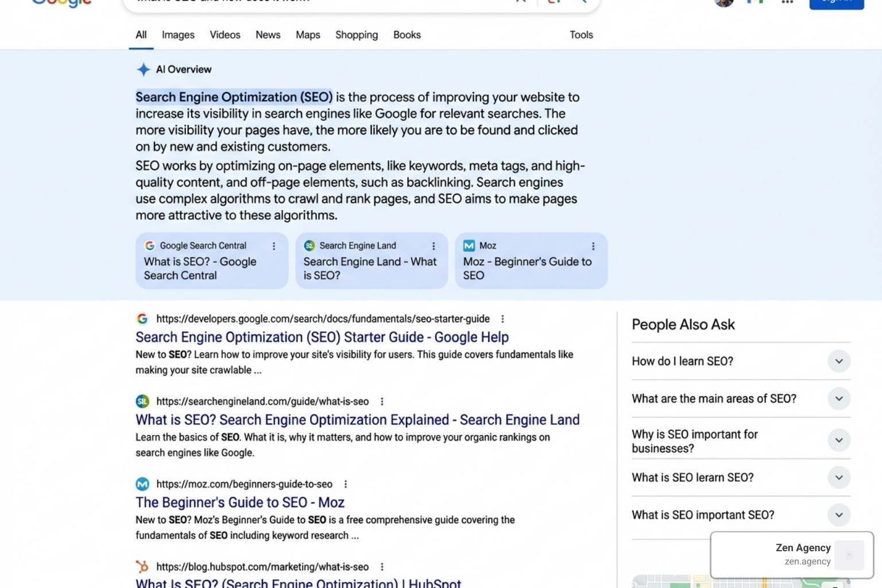The height and width of the screenshot is (588, 882).
Task: Open options on Google Search Central card
Action: coord(274,246)
